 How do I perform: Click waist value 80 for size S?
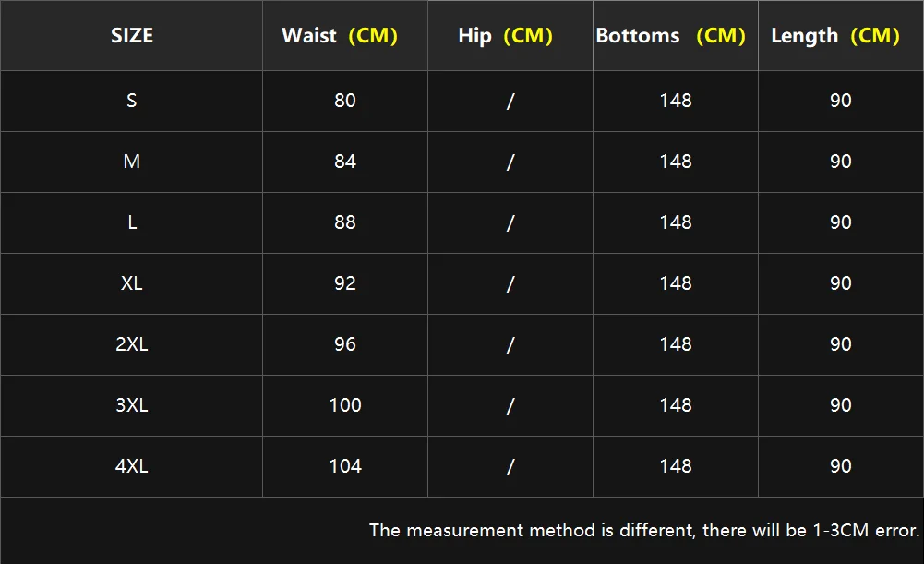(x=345, y=101)
